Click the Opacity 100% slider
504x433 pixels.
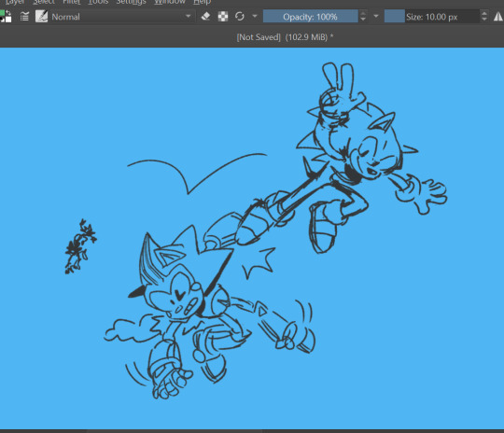[310, 17]
